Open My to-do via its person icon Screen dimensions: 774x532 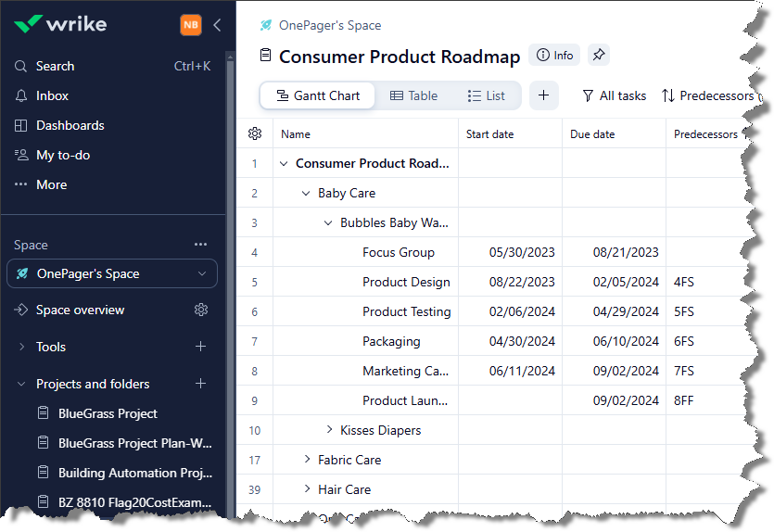point(20,155)
